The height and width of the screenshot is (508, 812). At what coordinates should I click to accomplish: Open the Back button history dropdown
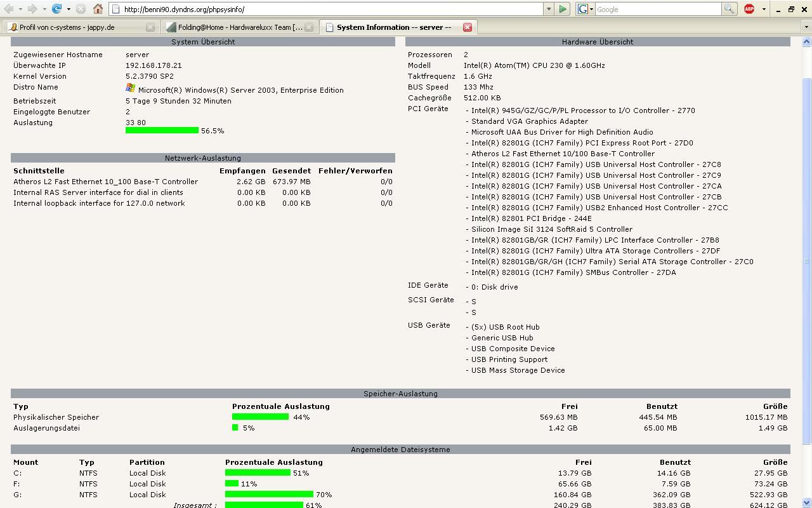pos(20,9)
